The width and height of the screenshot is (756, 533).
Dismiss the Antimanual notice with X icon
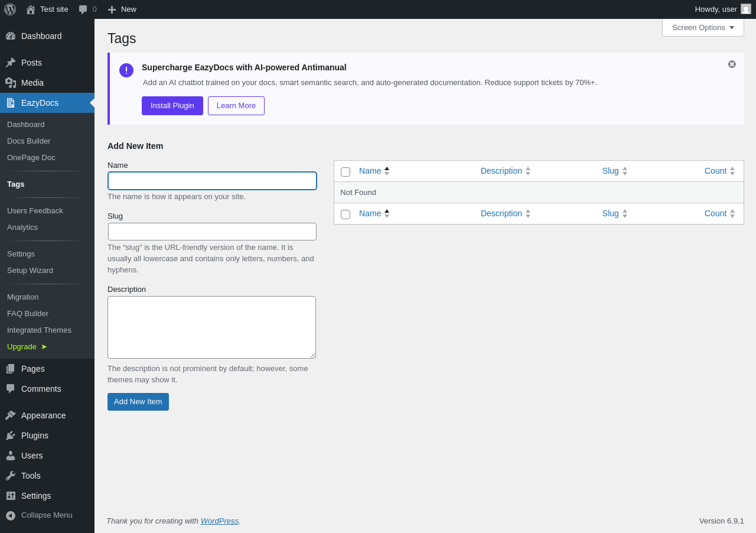click(x=732, y=64)
